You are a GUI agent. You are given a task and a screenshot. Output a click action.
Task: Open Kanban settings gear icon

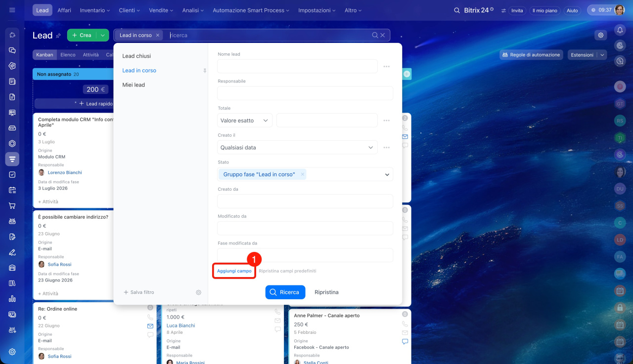coord(601,35)
